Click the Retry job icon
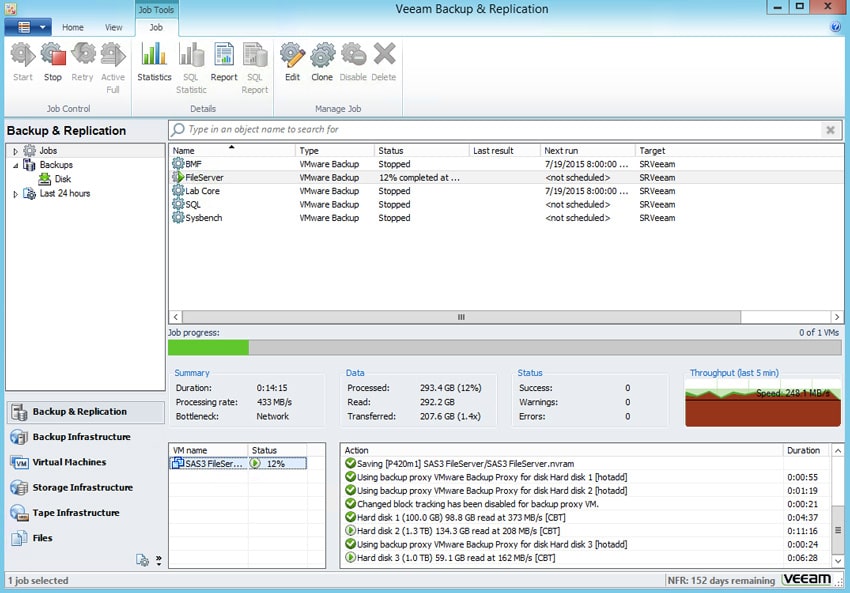 (82, 62)
